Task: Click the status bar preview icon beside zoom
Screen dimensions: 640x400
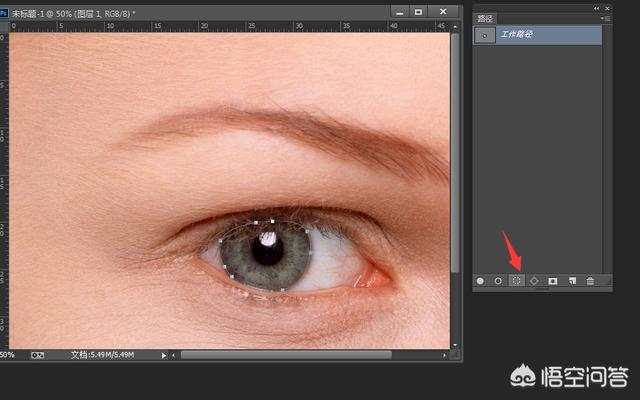Action: click(37, 354)
